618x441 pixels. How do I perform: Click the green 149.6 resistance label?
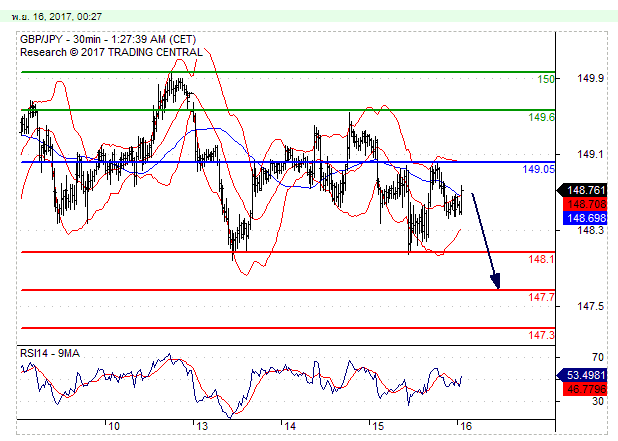(541, 117)
